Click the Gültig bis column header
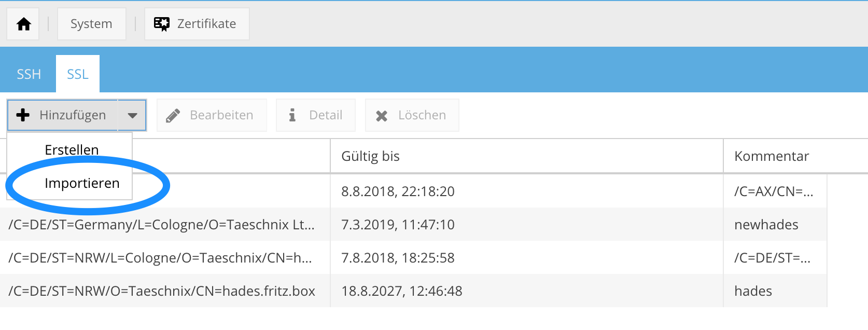868x330 pixels. coord(371,156)
